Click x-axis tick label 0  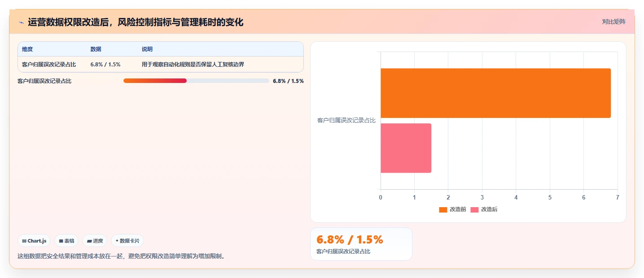[x=381, y=197]
